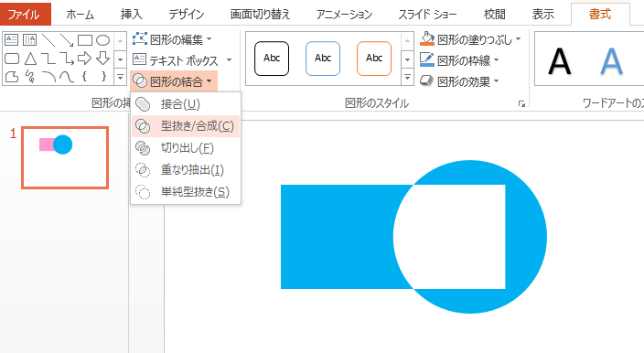Open the ファイル tab
The width and height of the screenshot is (644, 353).
25,15
